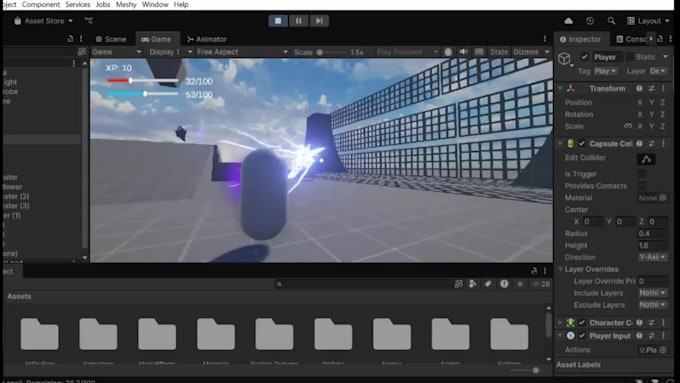The height and width of the screenshot is (383, 680).
Task: Open the Capsule Collider help icon
Action: pos(639,144)
